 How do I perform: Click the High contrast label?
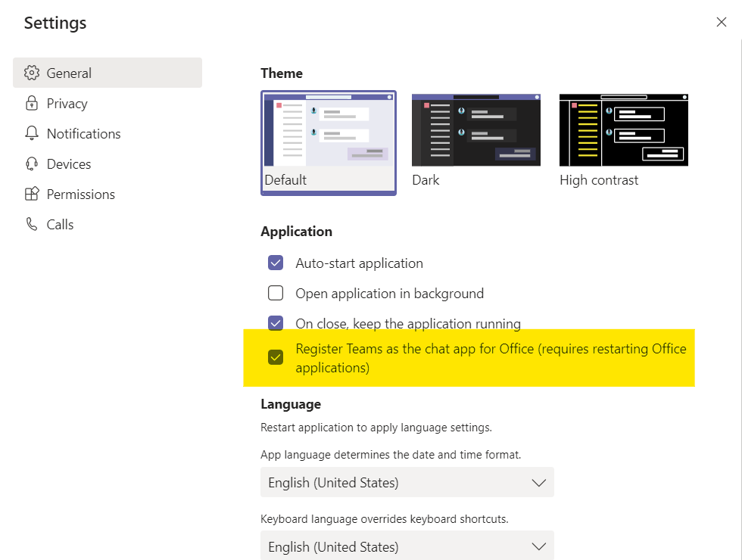click(x=599, y=180)
